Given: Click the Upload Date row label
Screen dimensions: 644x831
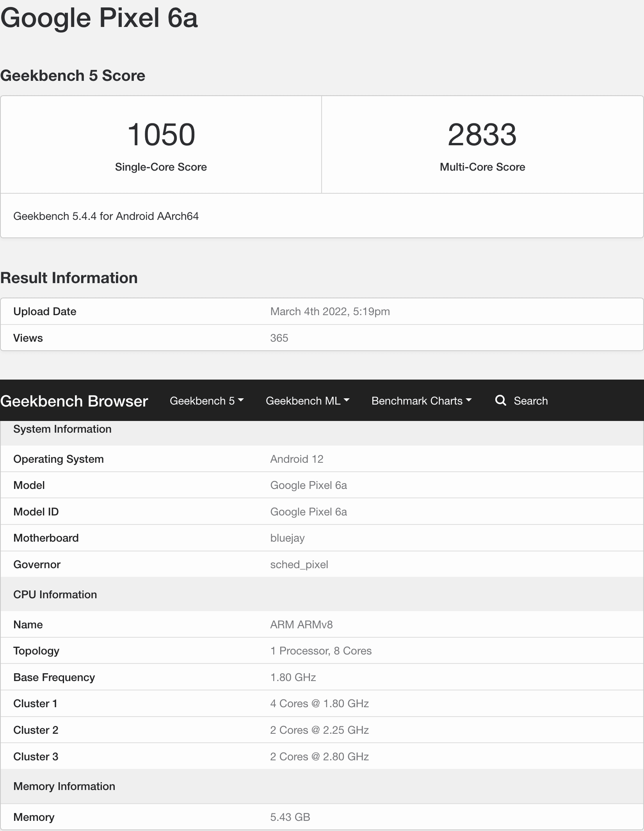Looking at the screenshot, I should (x=45, y=311).
